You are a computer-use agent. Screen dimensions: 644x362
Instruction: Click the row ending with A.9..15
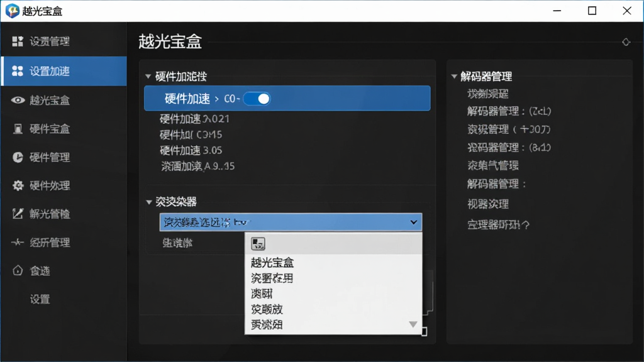(x=198, y=166)
